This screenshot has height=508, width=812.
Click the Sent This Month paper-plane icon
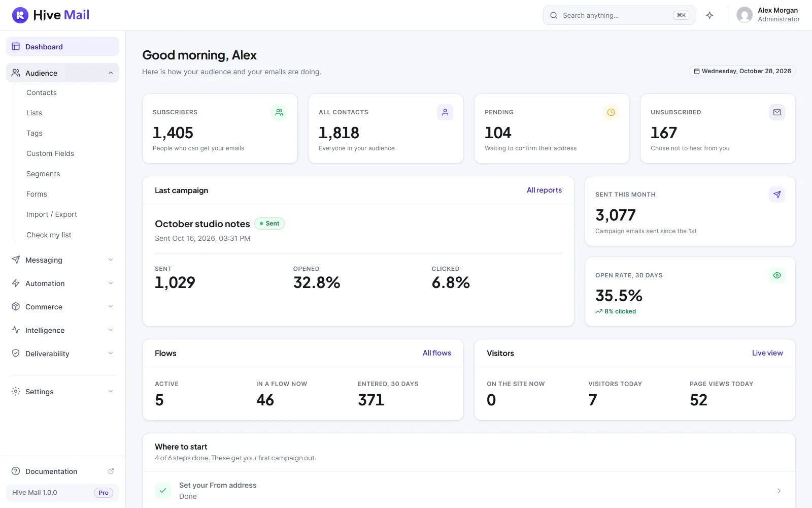(777, 195)
